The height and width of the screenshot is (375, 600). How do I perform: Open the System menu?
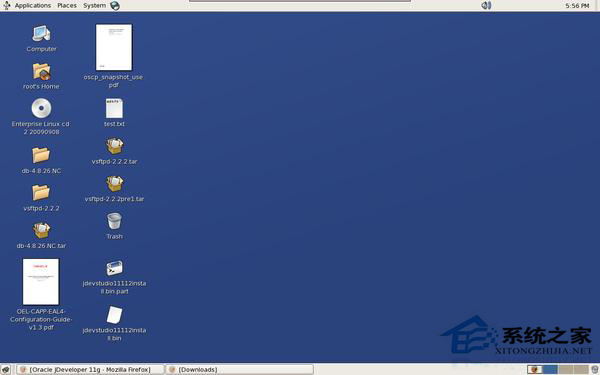95,5
